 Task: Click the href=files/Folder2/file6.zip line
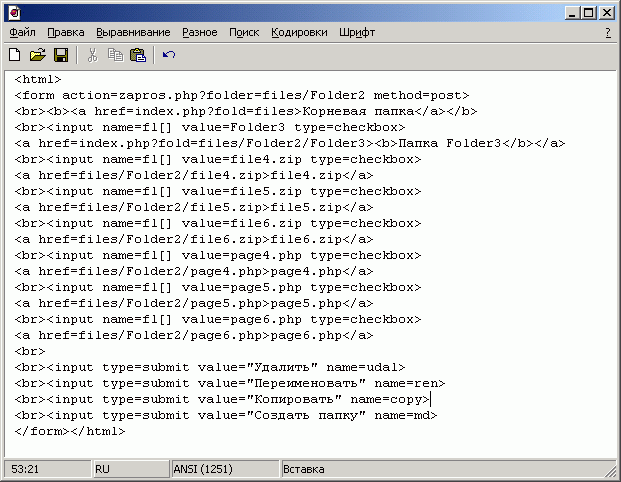[x=194, y=240]
